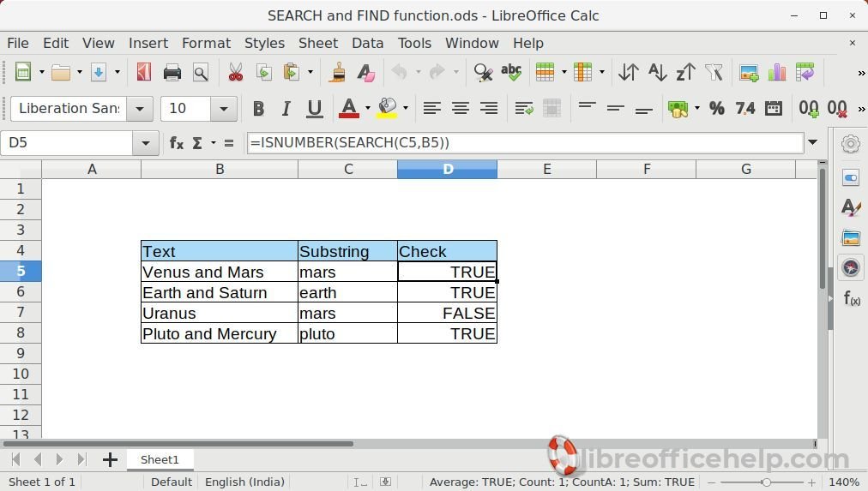Click the Print icon

point(172,73)
